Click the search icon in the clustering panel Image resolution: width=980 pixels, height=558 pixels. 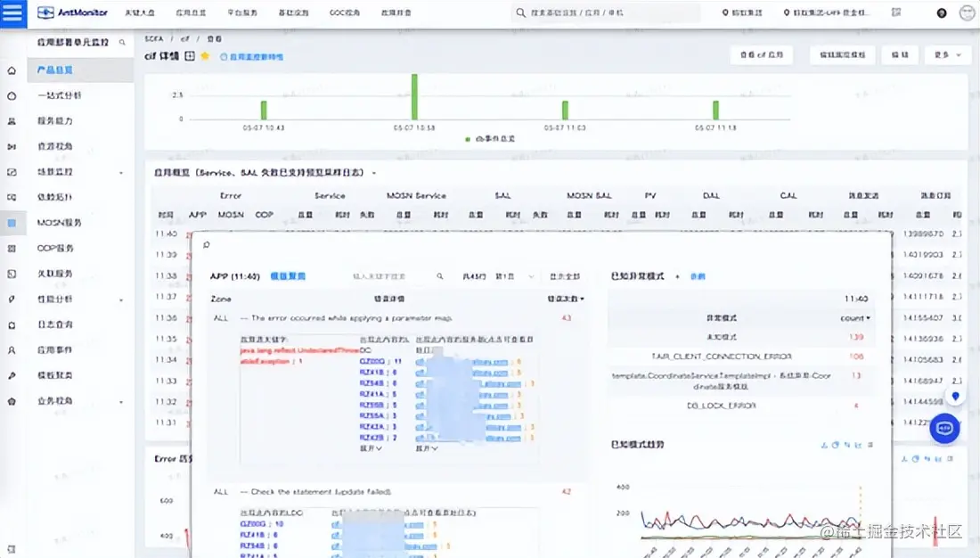click(x=440, y=276)
